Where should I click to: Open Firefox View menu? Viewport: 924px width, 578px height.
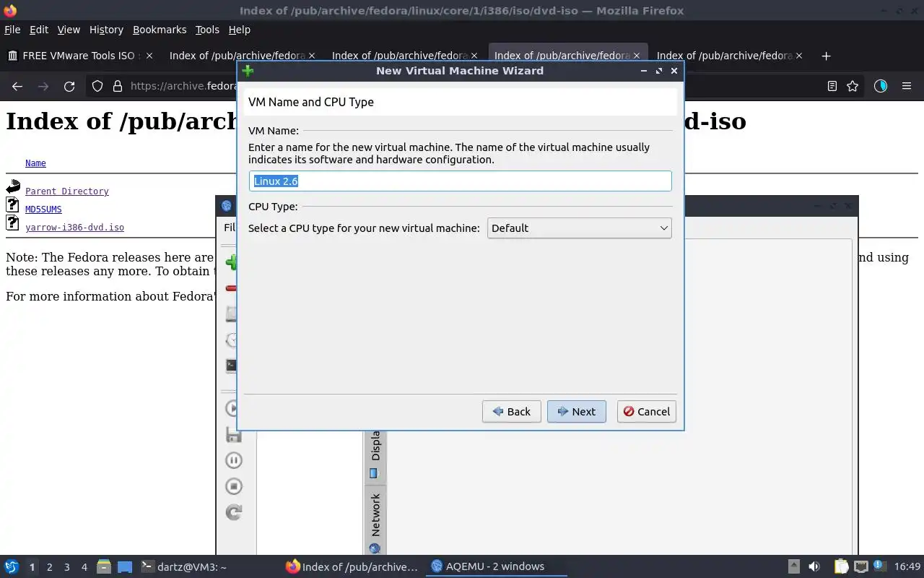click(x=69, y=30)
